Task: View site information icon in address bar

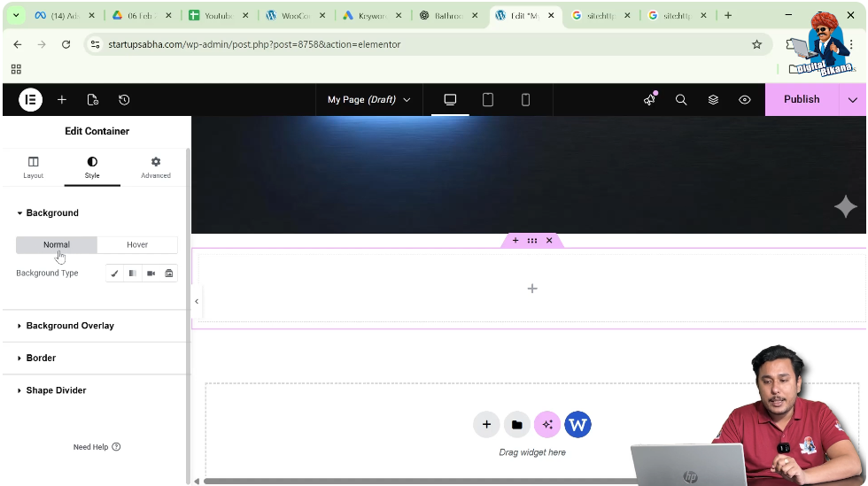Action: click(96, 44)
